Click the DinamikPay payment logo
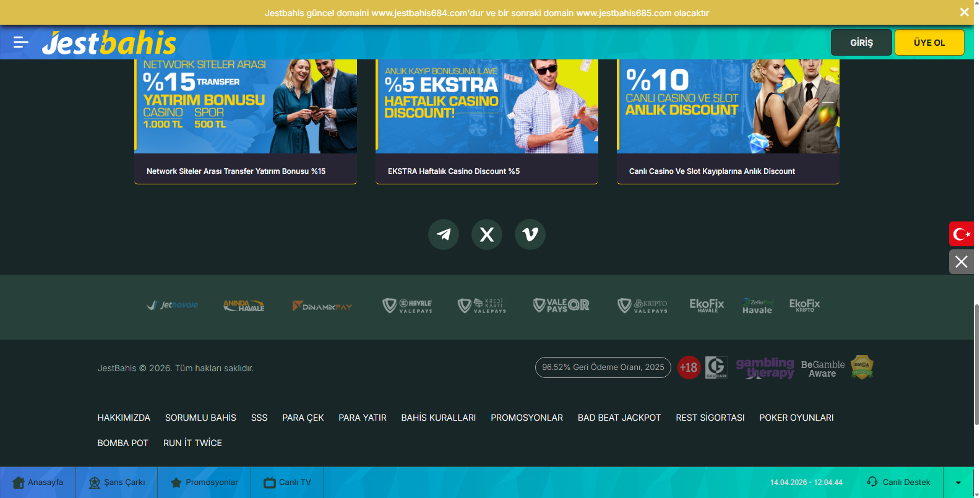 click(322, 306)
